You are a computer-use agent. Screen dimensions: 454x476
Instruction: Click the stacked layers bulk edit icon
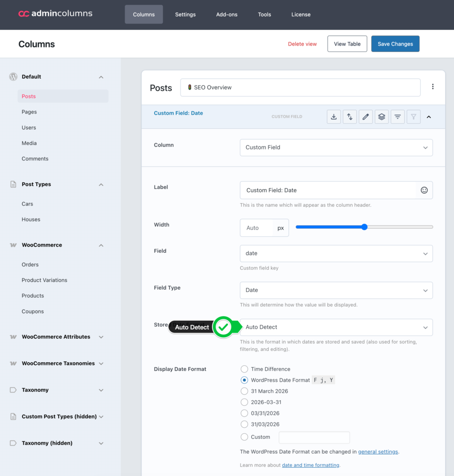click(x=381, y=117)
